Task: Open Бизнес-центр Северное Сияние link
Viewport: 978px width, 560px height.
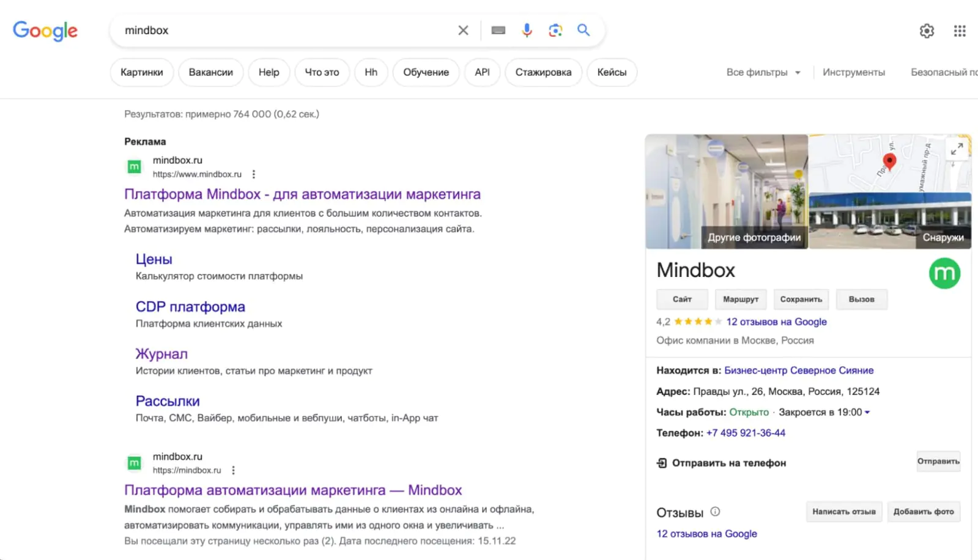Action: [x=799, y=370]
